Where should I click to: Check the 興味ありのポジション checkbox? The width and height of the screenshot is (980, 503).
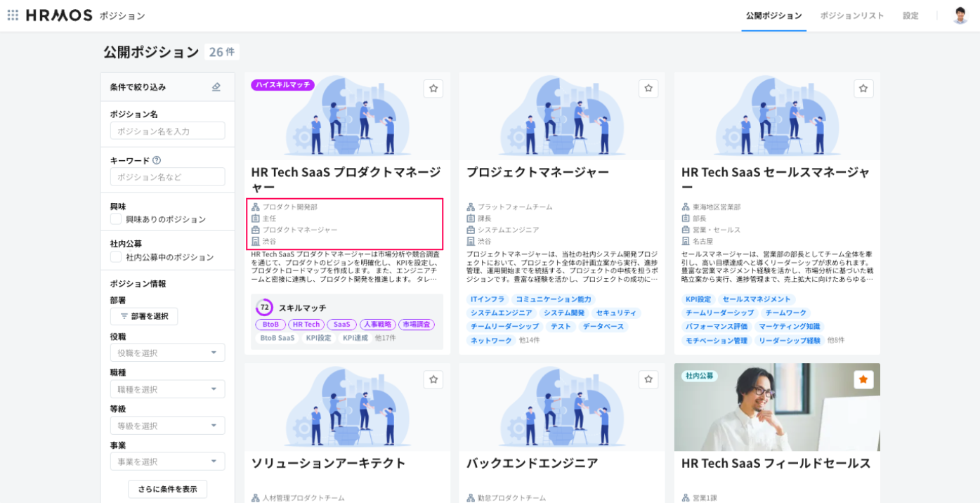coord(116,219)
